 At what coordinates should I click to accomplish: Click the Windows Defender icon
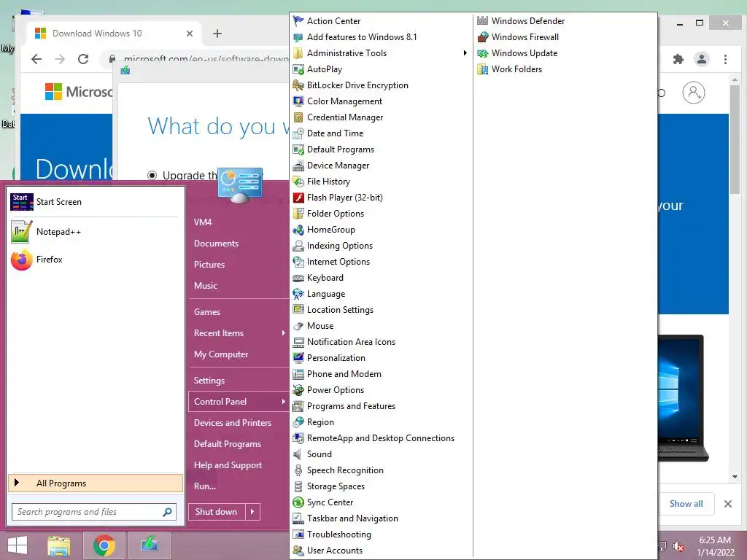(483, 21)
